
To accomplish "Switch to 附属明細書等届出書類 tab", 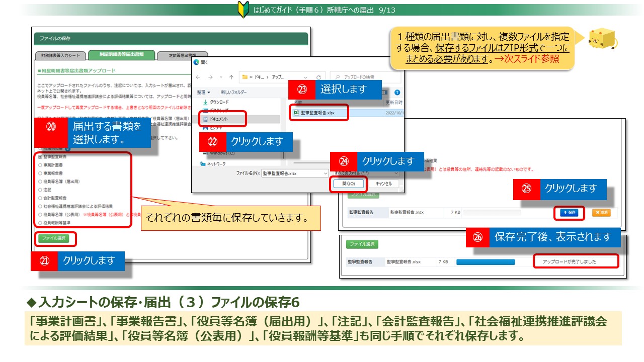I will (121, 55).
